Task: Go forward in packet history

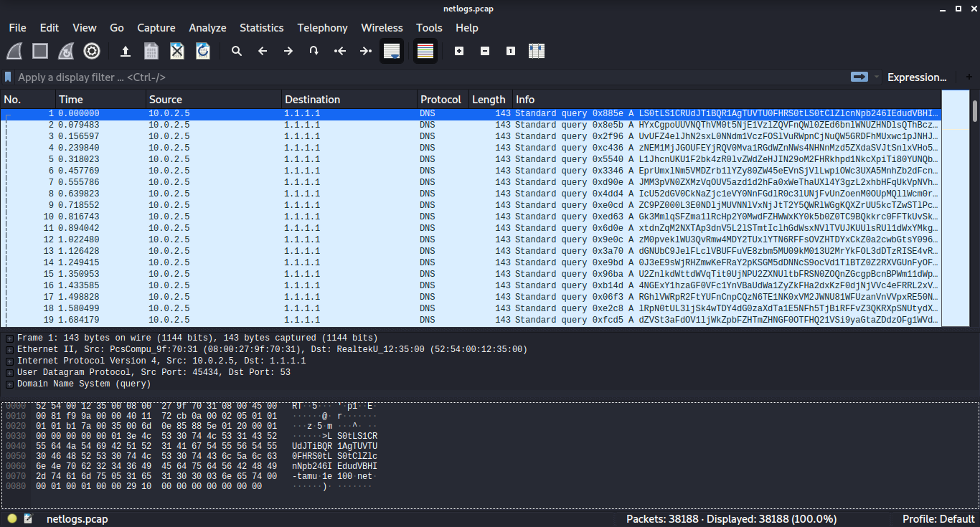Action: coord(288,51)
